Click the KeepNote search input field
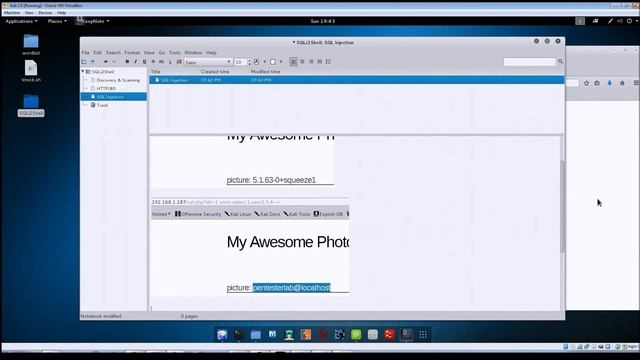Screen dimensions: 640x360 pos(529,62)
